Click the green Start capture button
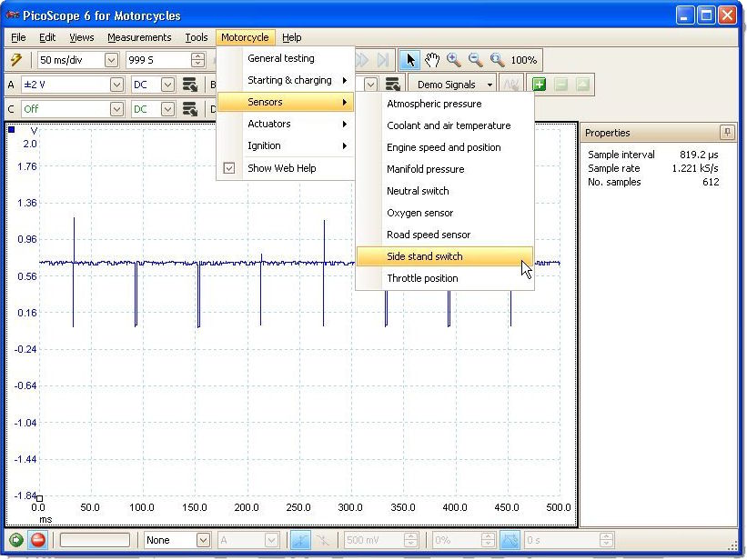The width and height of the screenshot is (747, 560). click(16, 540)
